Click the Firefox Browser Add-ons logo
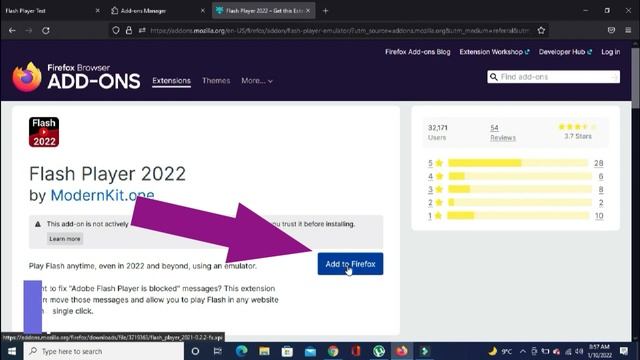 point(76,76)
